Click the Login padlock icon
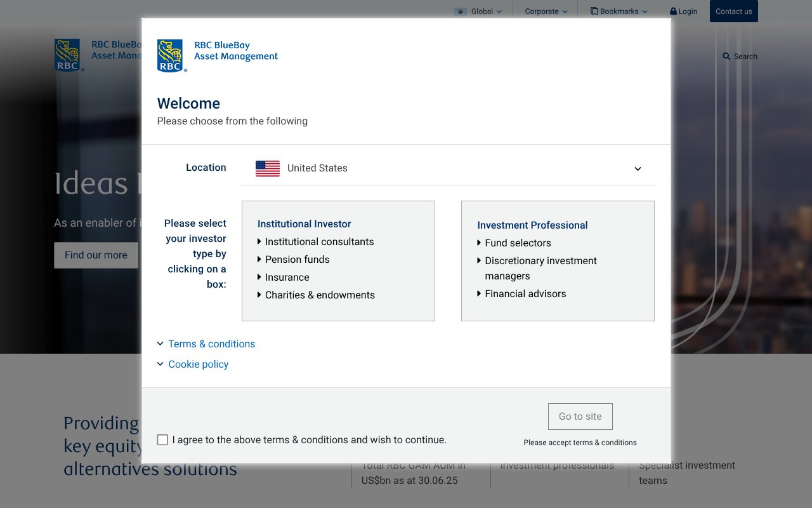Viewport: 812px width, 508px height. (672, 11)
